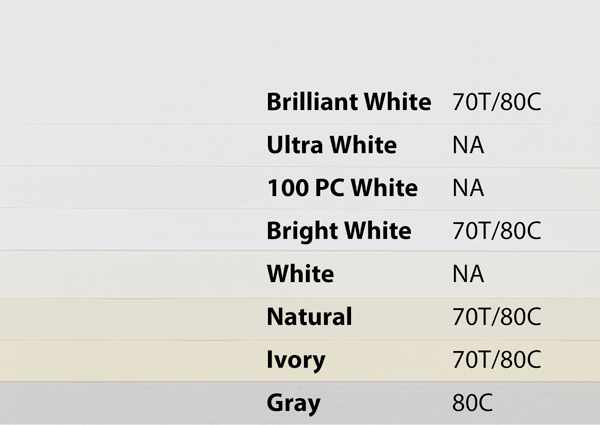Choose the Bright White label
600x425 pixels.
click(x=339, y=232)
